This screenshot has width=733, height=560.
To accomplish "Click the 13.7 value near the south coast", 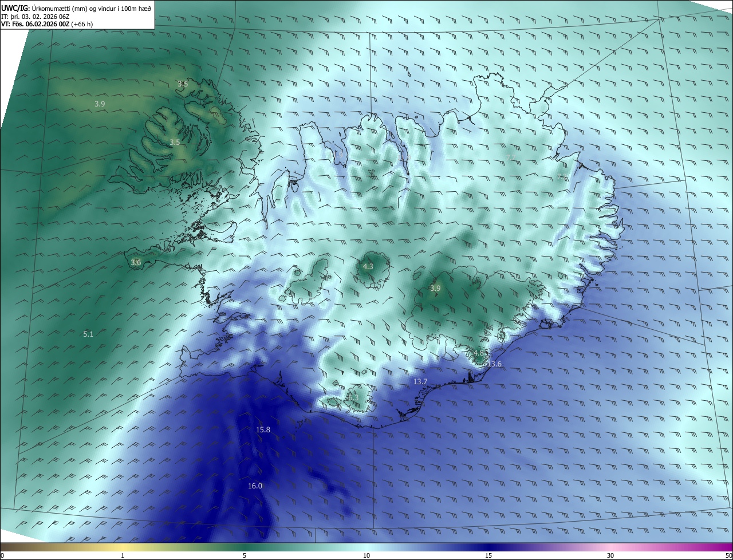I will pyautogui.click(x=420, y=381).
